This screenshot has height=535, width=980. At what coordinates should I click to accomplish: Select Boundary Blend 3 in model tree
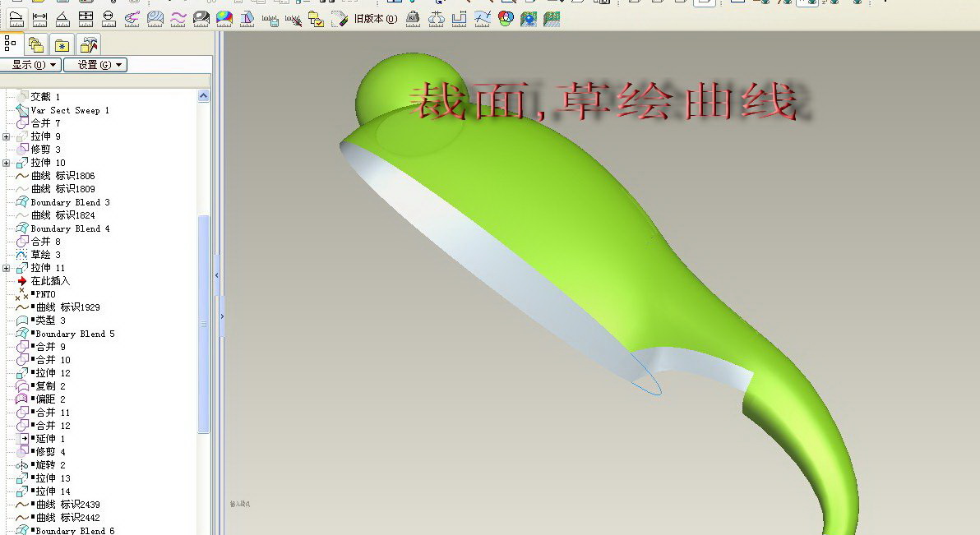(70, 202)
